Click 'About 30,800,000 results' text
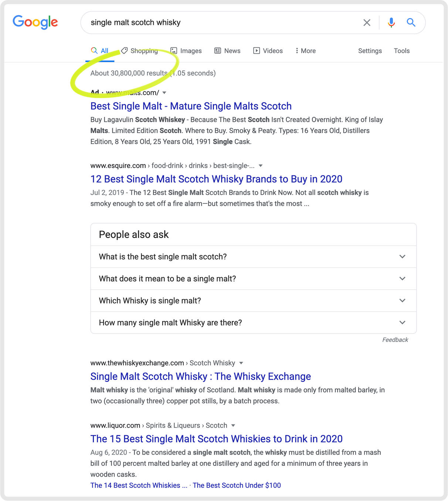Image resolution: width=448 pixels, height=501 pixels. (x=129, y=73)
